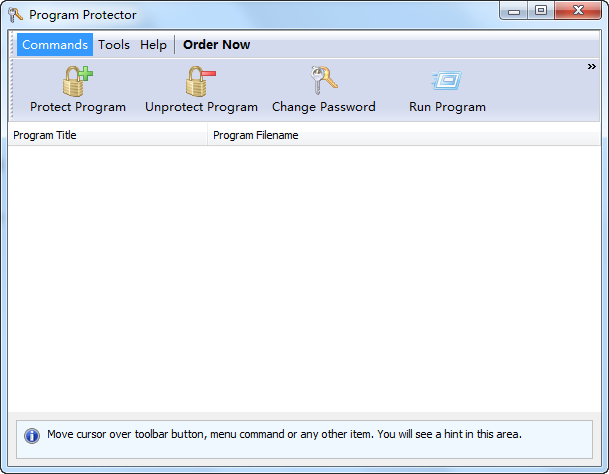This screenshot has height=474, width=609.
Task: Maximize the Program Protector window
Action: coord(541,10)
